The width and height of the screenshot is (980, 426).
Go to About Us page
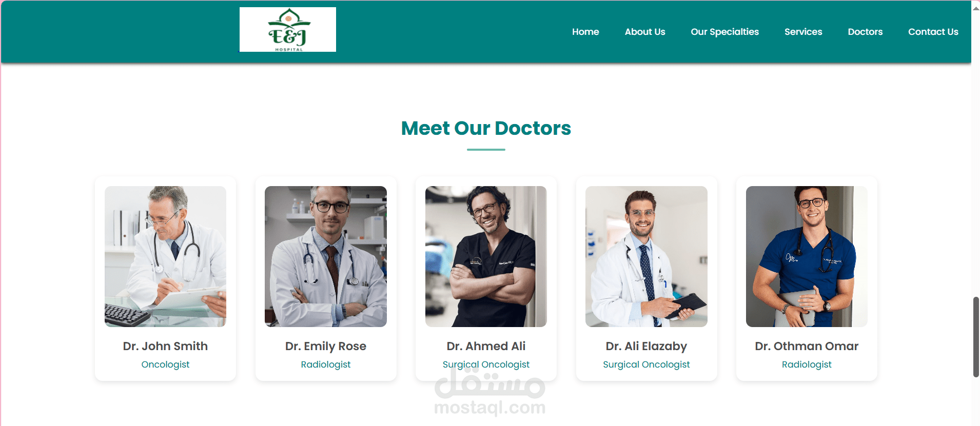point(645,32)
